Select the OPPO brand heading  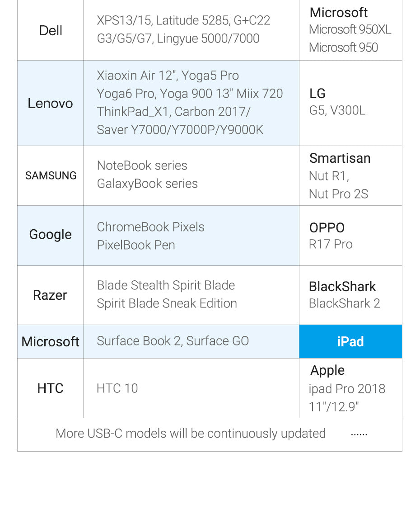pos(327,228)
